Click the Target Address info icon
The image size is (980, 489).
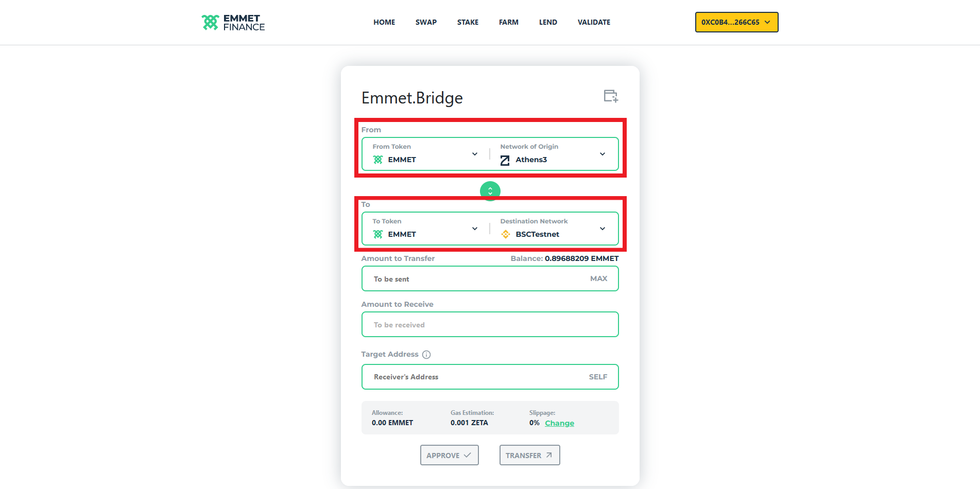pyautogui.click(x=426, y=355)
